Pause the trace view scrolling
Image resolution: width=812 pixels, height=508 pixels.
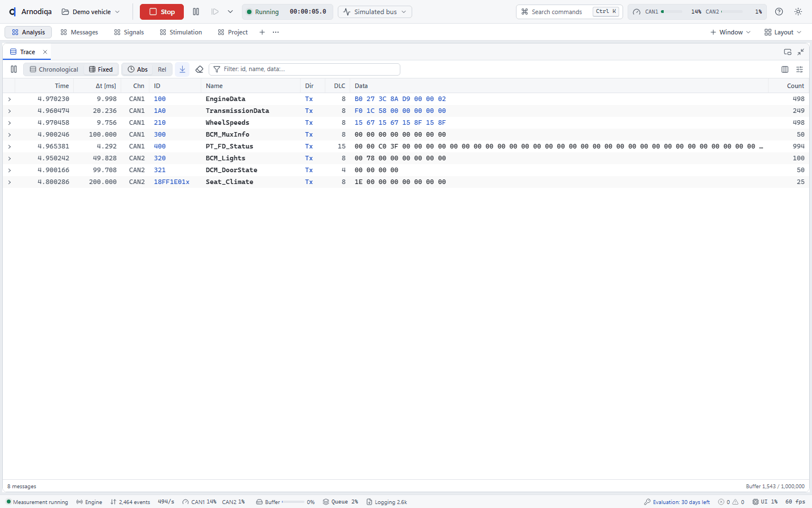point(14,69)
